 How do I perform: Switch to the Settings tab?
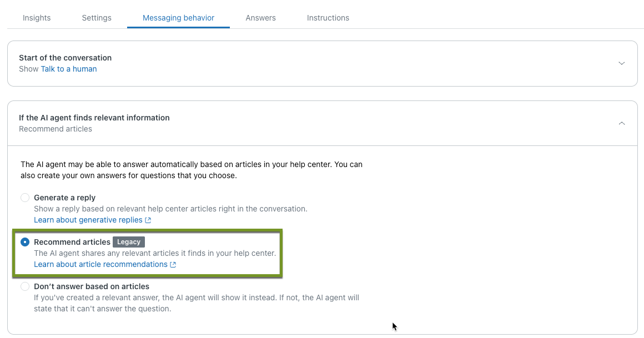(x=97, y=18)
